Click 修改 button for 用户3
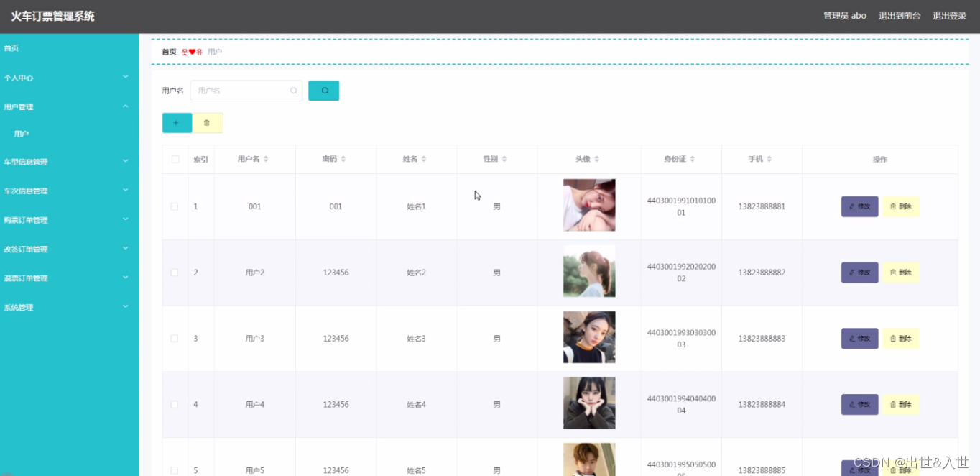The height and width of the screenshot is (476, 980). point(859,339)
